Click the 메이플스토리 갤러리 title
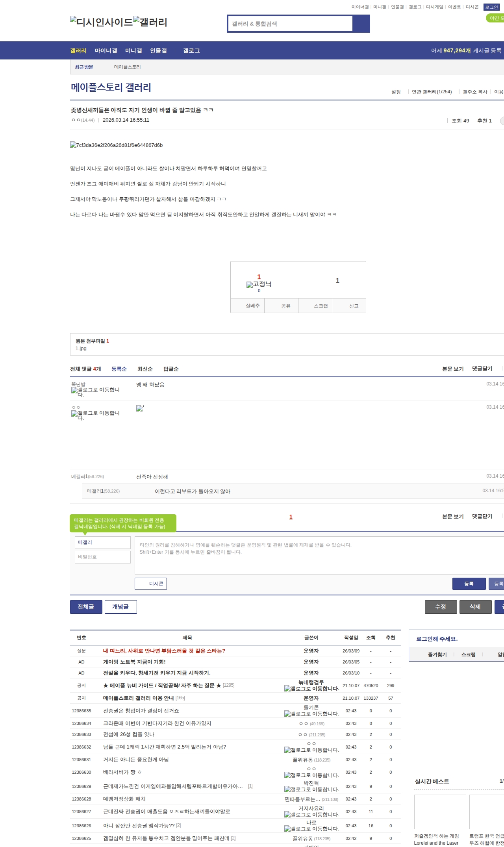The width and height of the screenshot is (504, 847). tap(111, 87)
